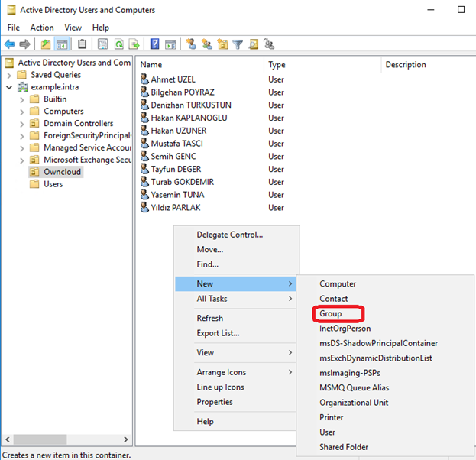476x460 pixels.
Task: Open the Action menu
Action: pyautogui.click(x=42, y=28)
